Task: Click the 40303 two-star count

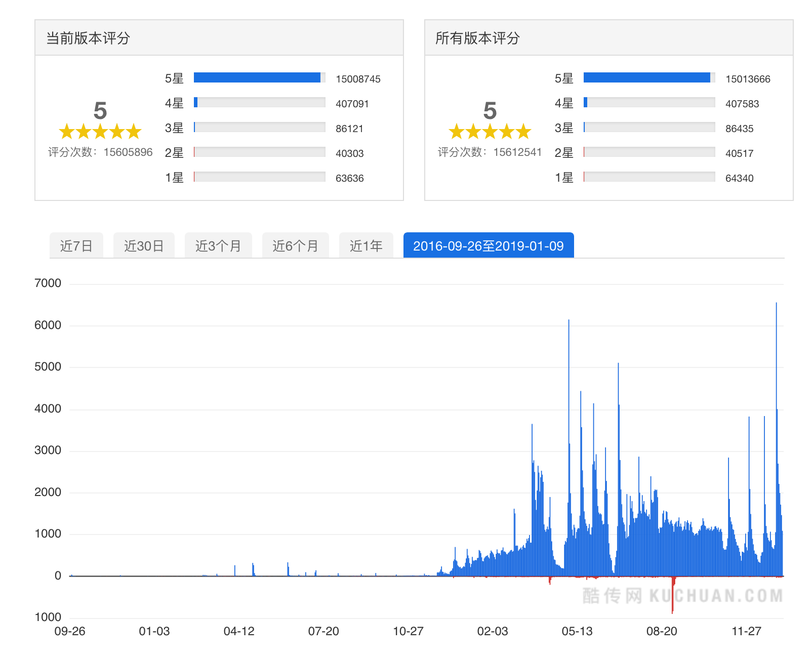Action: coord(349,153)
